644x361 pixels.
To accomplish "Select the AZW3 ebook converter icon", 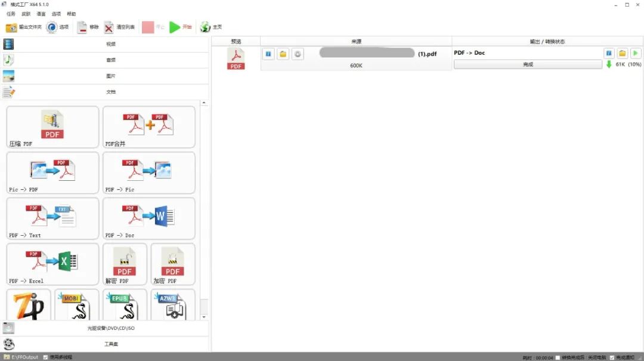I will click(x=173, y=305).
